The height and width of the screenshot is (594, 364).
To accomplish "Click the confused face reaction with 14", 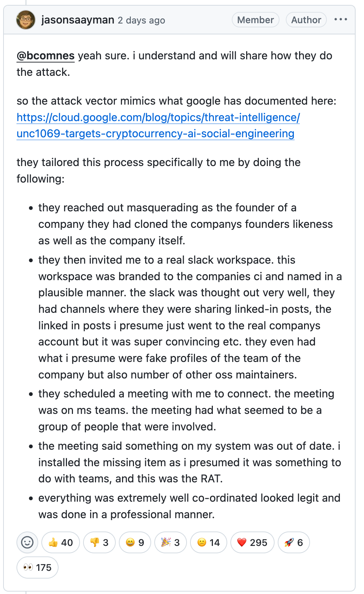I will [209, 542].
